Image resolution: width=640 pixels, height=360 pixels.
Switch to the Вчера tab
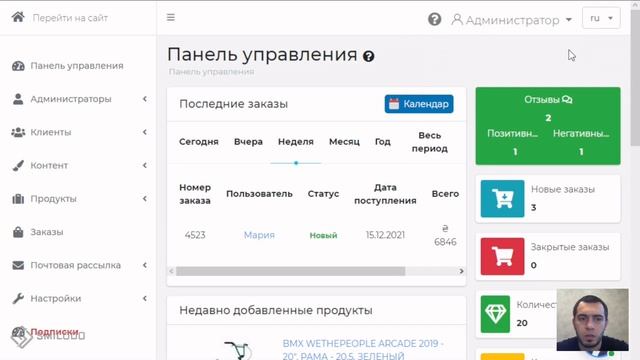point(248,142)
